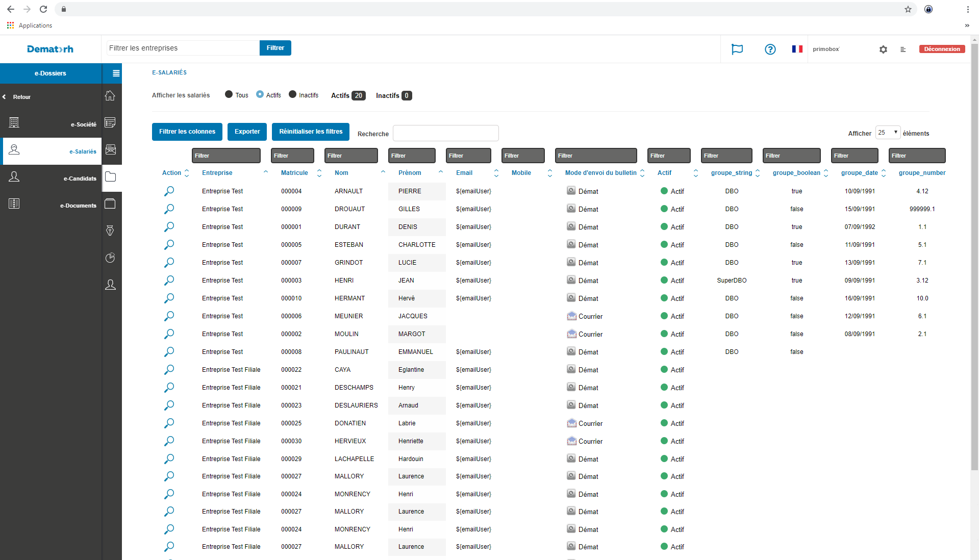Viewport: 979px width, 560px height.
Task: Open magnifier for LACHAPELLE row
Action: 169,459
